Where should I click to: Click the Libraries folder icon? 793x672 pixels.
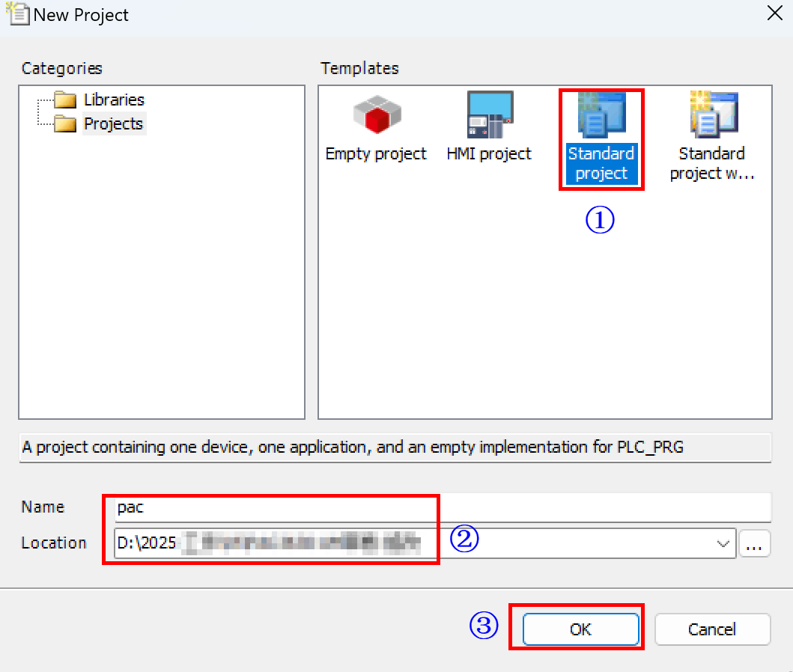(66, 100)
